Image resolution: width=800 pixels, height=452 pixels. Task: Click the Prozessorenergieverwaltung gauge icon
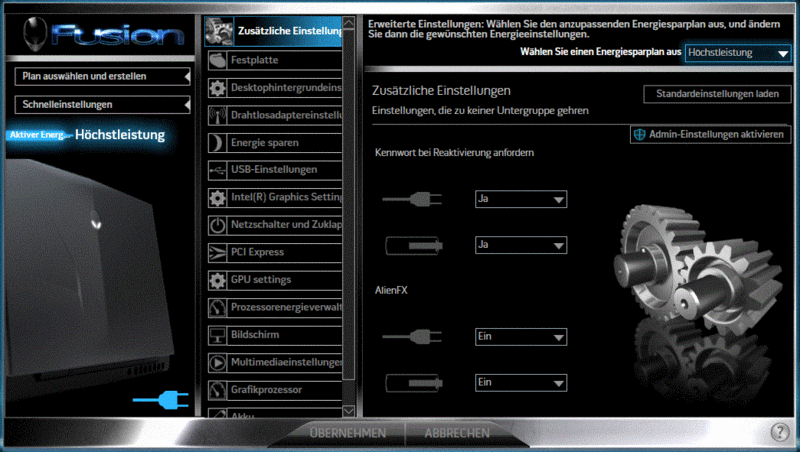coord(217,308)
